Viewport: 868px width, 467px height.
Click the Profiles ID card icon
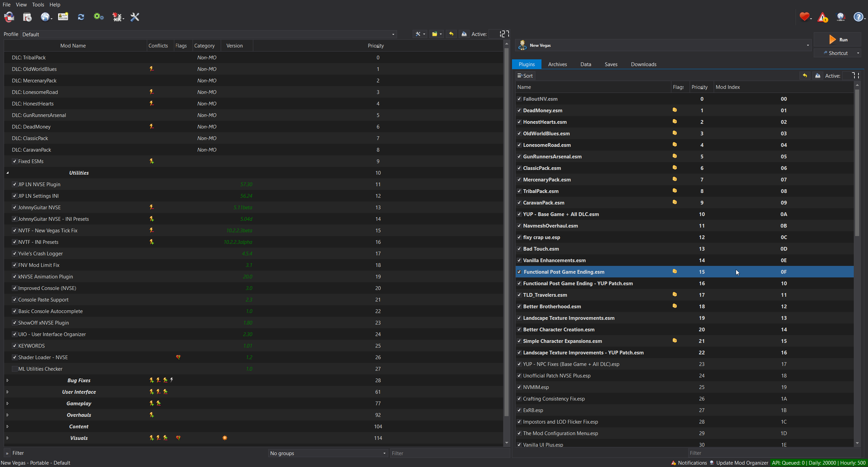coord(63,17)
